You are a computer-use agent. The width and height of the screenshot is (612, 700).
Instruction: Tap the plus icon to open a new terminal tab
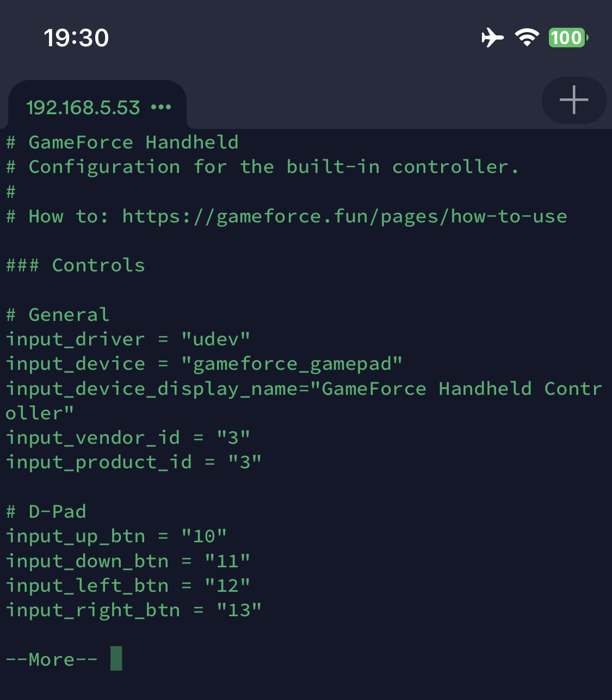tap(574, 100)
